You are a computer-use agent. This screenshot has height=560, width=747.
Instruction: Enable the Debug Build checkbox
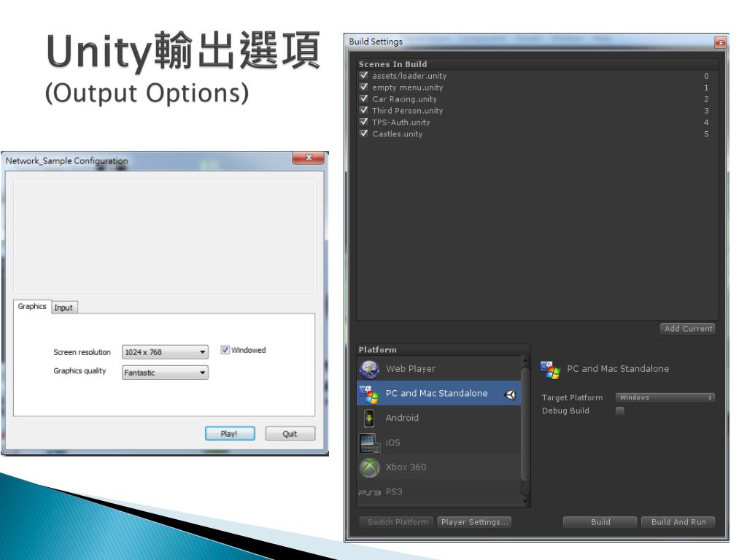point(620,411)
